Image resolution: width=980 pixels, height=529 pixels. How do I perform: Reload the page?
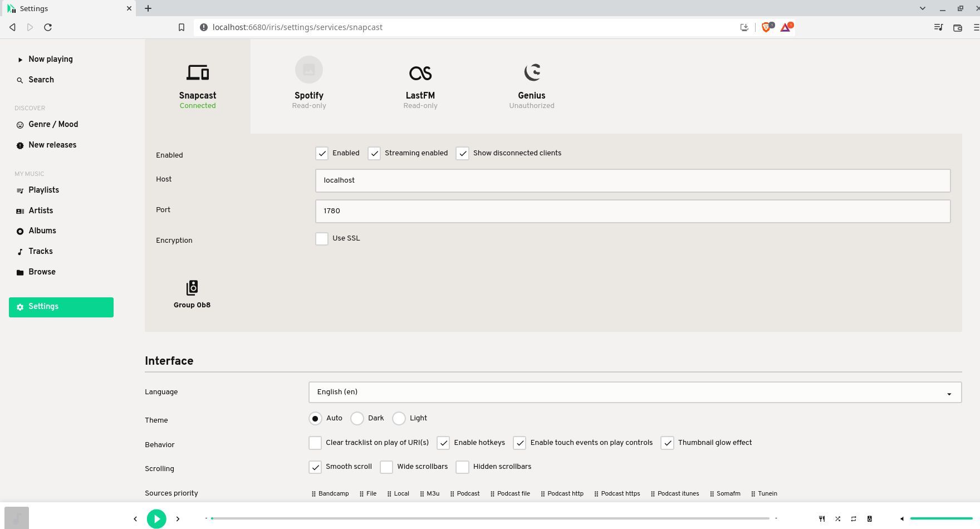(48, 27)
